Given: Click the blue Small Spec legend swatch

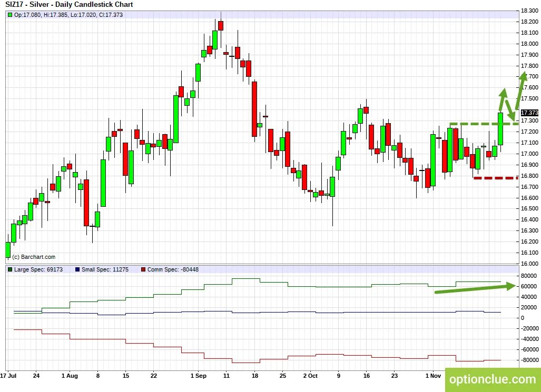Looking at the screenshot, I should click(77, 269).
